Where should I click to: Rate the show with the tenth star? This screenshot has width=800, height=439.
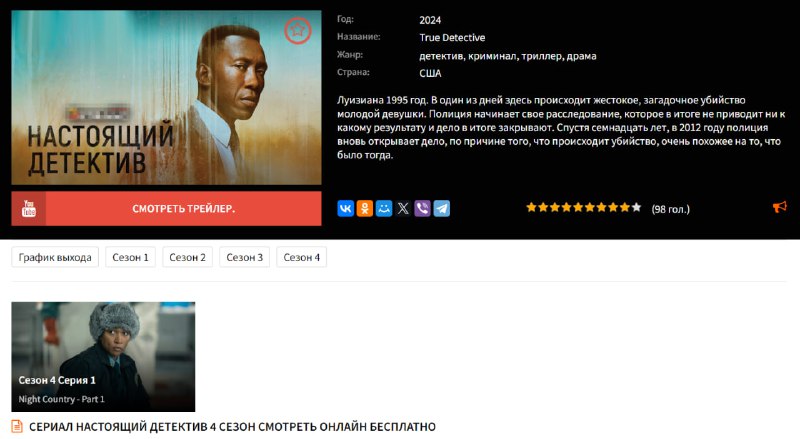(636, 207)
